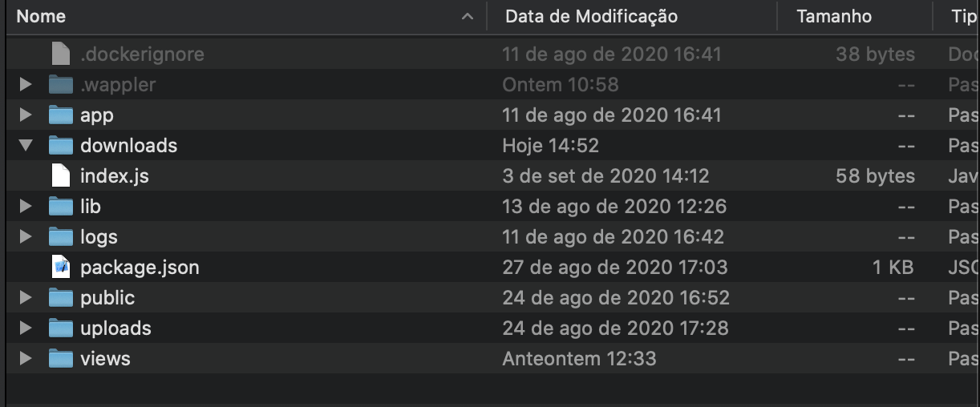Viewport: 980px width, 407px height.
Task: Expand the lib folder
Action: click(x=26, y=206)
